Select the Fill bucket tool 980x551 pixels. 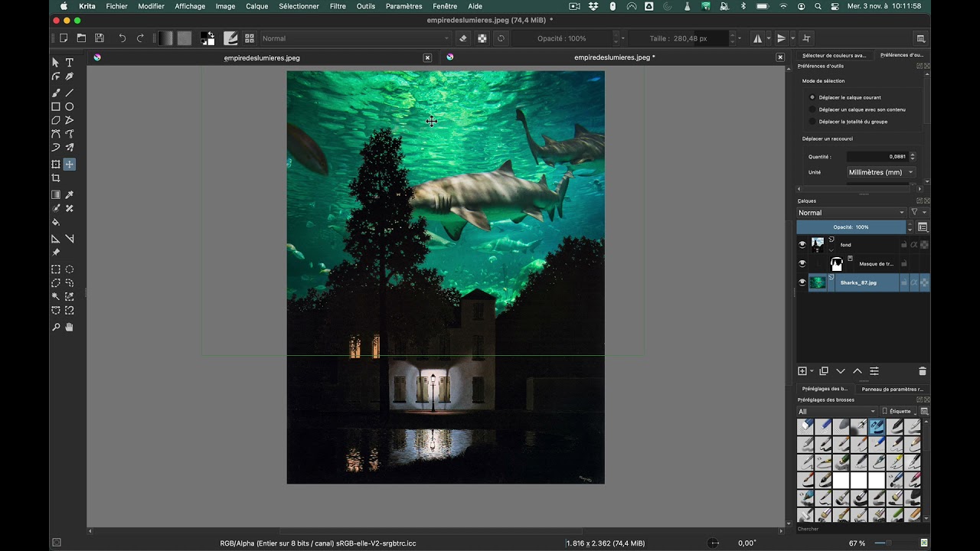[x=56, y=222]
